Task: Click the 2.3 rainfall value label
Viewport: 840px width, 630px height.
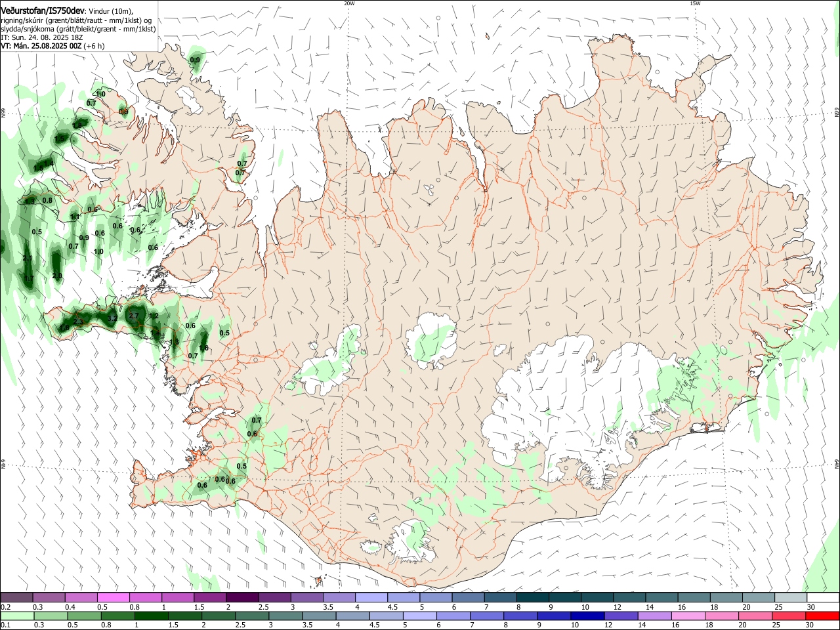Action: pyautogui.click(x=78, y=321)
